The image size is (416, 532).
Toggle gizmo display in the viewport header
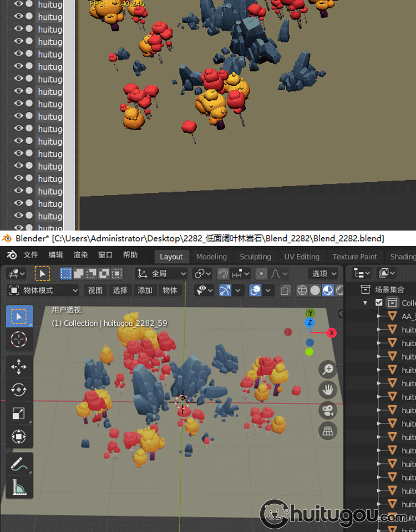pos(225,290)
